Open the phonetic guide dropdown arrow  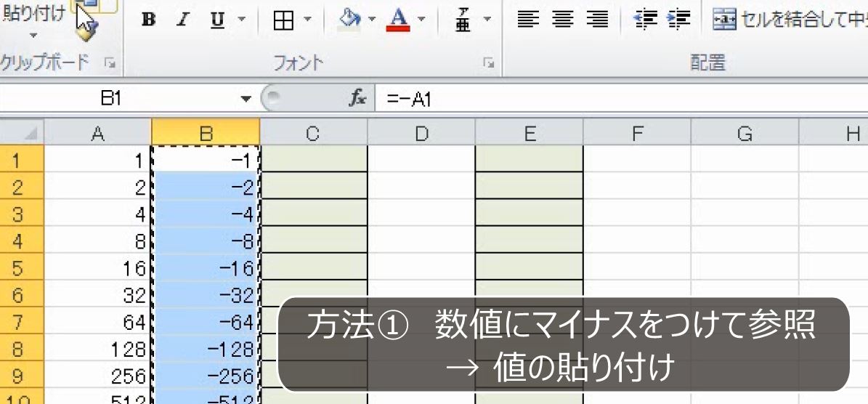coord(487,20)
